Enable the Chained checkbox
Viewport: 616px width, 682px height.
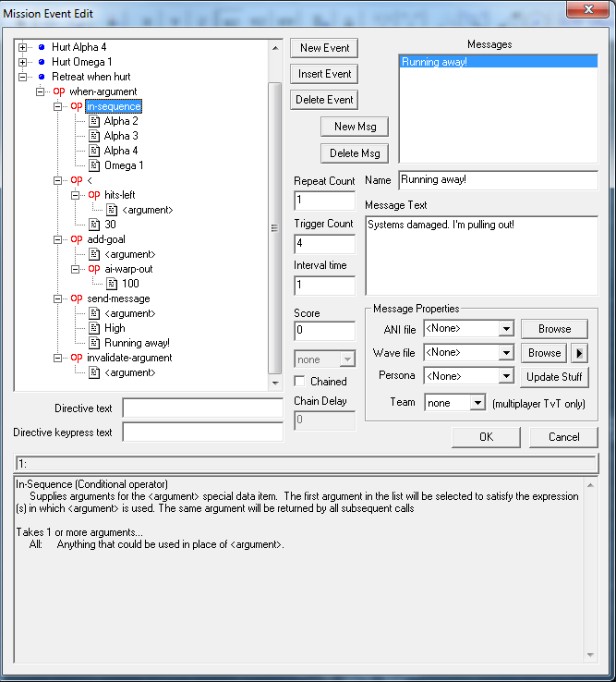299,381
